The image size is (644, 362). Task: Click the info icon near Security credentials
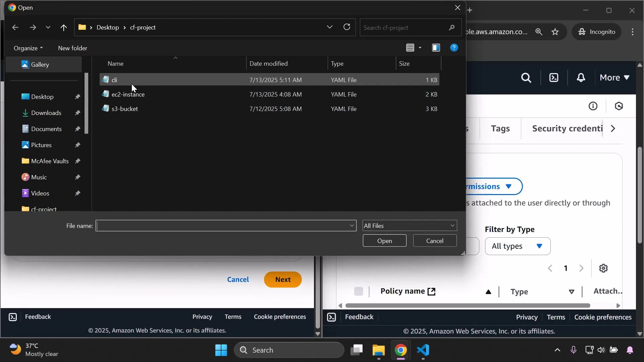click(x=593, y=106)
